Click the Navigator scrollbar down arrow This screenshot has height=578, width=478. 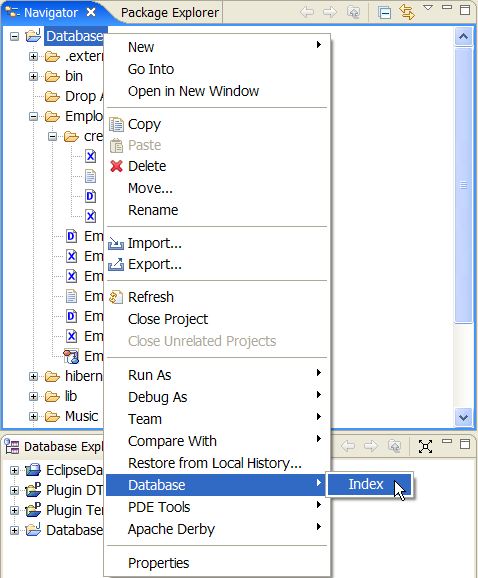click(463, 418)
